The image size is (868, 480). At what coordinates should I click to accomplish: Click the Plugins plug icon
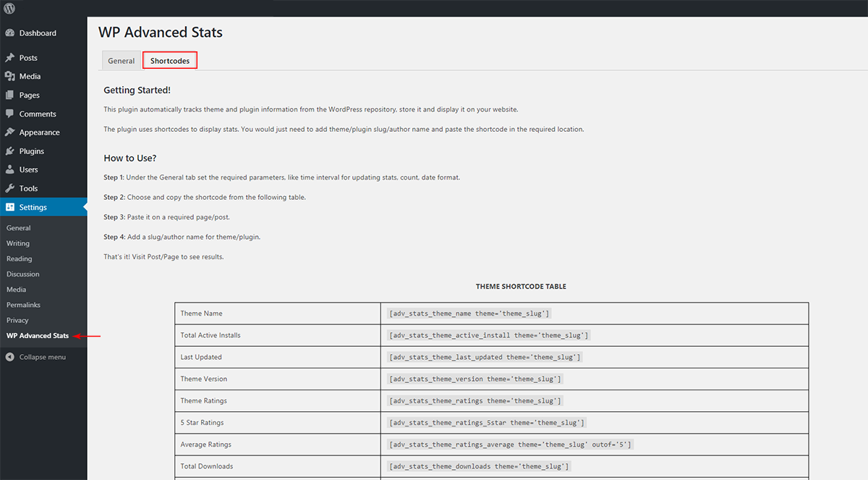tap(9, 151)
